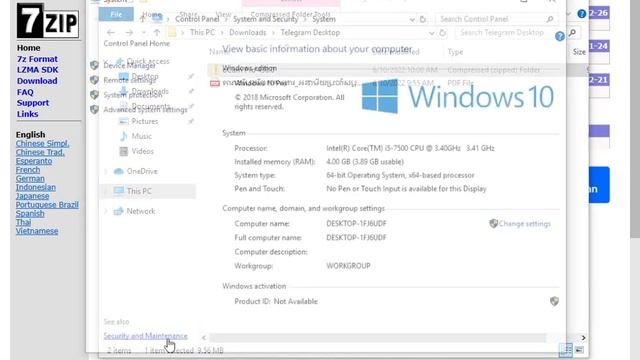Click the Telegram Desktop breadcrumb segment
The height and width of the screenshot is (360, 640).
click(310, 33)
